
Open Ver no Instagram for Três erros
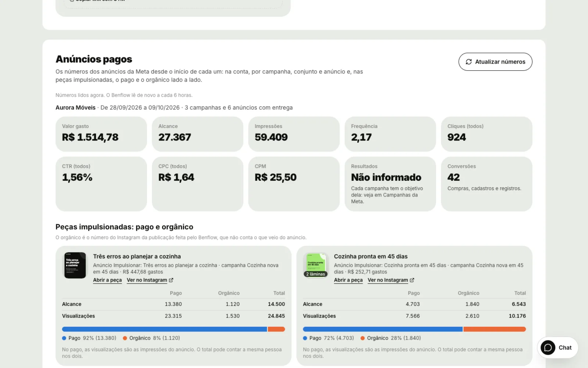point(147,280)
